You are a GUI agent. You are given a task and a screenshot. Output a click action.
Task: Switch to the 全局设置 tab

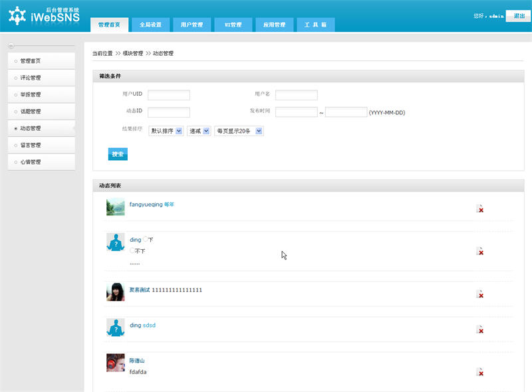pos(151,25)
